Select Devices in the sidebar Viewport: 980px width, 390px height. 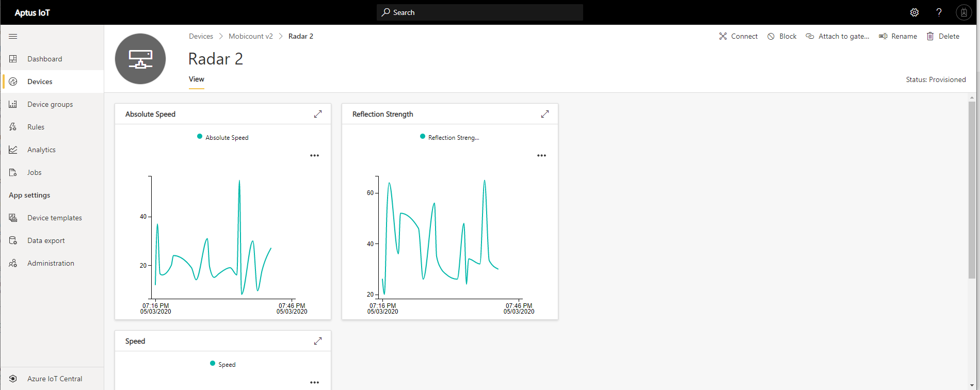52,82
